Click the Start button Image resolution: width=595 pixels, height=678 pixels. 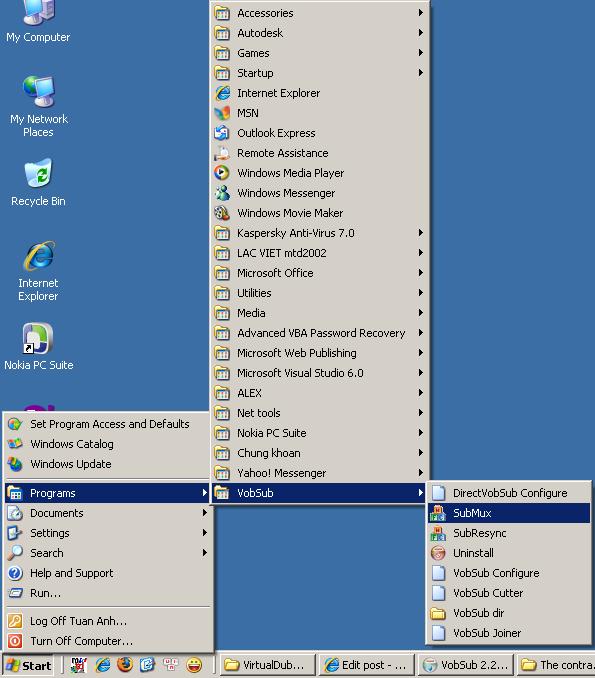click(x=29, y=665)
